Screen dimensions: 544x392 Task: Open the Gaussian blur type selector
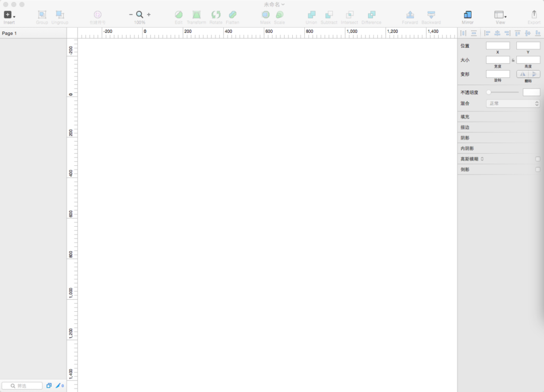click(x=482, y=159)
